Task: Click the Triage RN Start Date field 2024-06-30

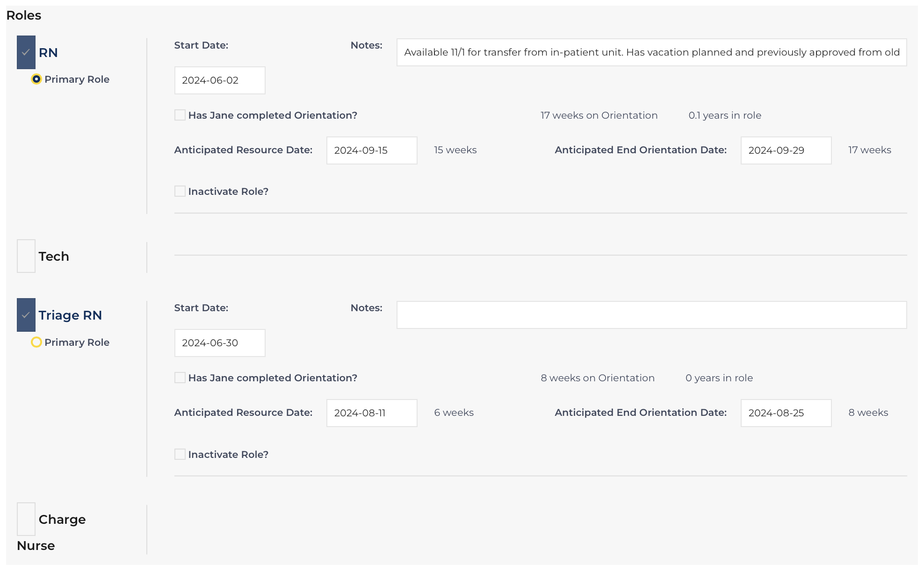Action: [x=220, y=343]
